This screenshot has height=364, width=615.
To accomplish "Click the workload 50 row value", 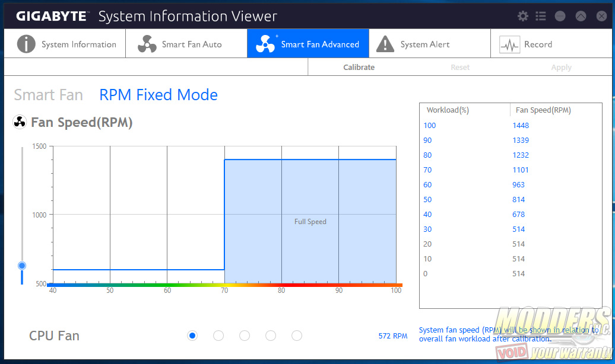I will pos(427,200).
